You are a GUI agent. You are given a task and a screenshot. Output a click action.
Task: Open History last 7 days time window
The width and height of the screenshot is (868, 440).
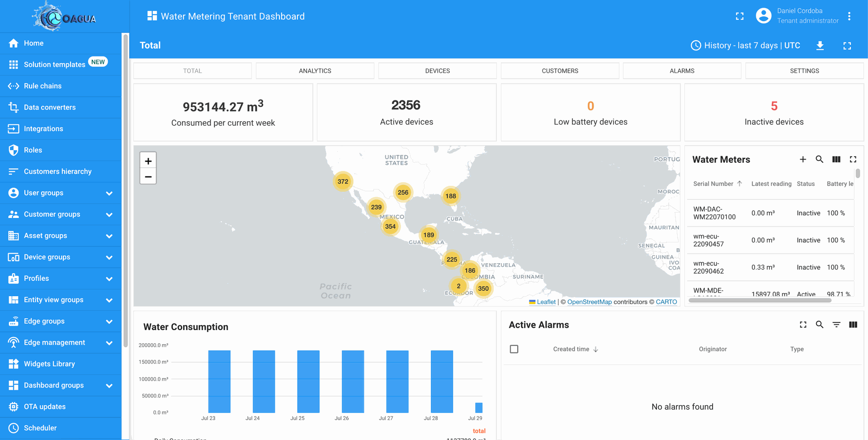745,46
